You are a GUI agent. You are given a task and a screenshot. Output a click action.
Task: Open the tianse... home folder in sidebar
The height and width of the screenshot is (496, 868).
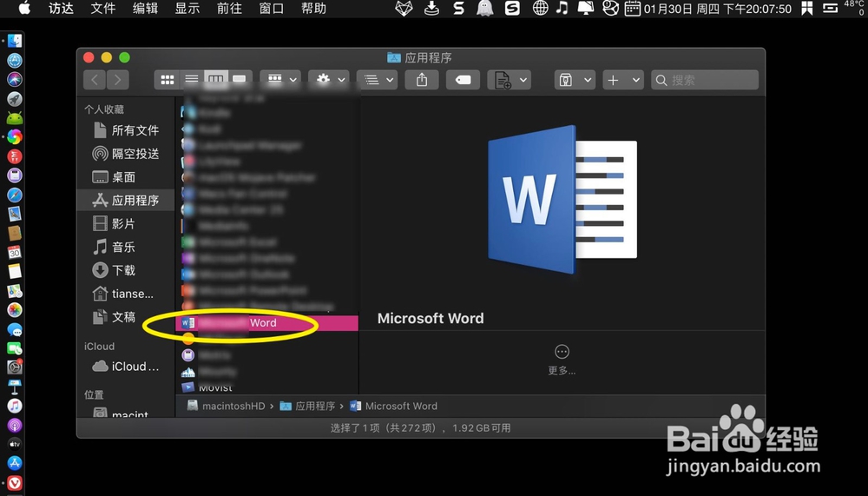tap(126, 293)
